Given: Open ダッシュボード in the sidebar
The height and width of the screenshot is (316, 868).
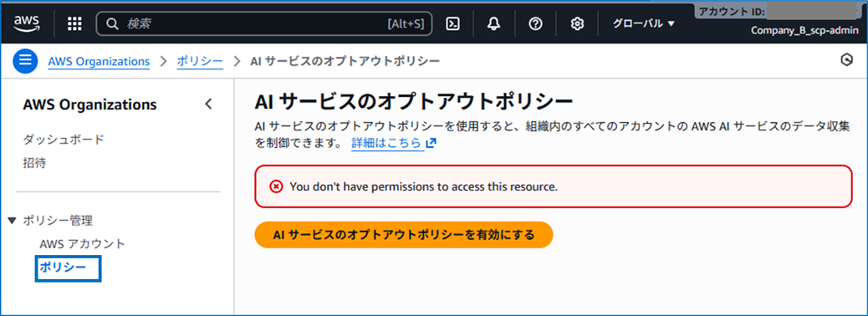Looking at the screenshot, I should (x=64, y=139).
